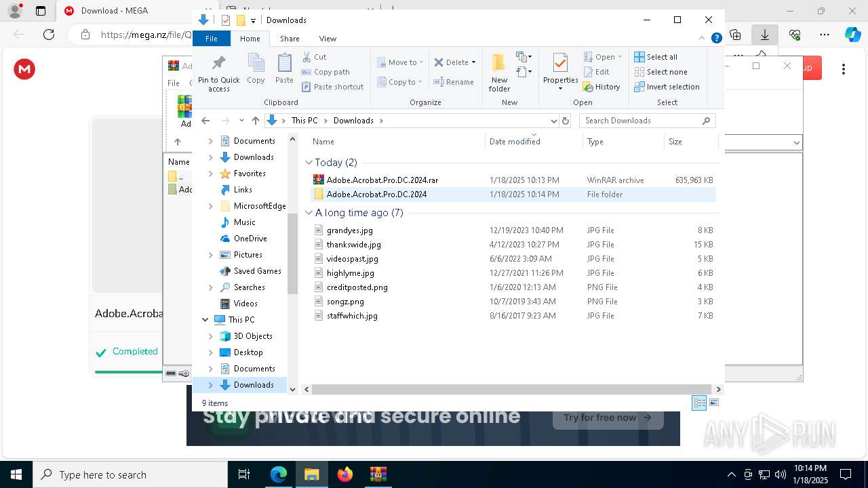
Task: Open Move to dropdown
Action: pos(400,62)
